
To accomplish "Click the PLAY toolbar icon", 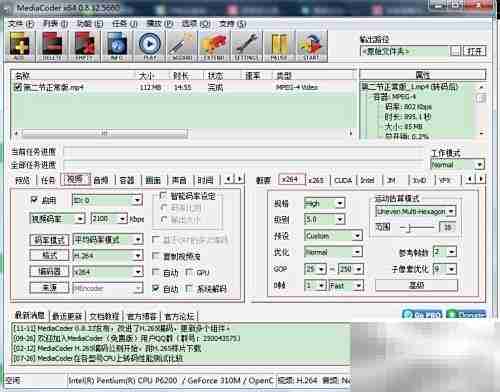I will 150,46.
